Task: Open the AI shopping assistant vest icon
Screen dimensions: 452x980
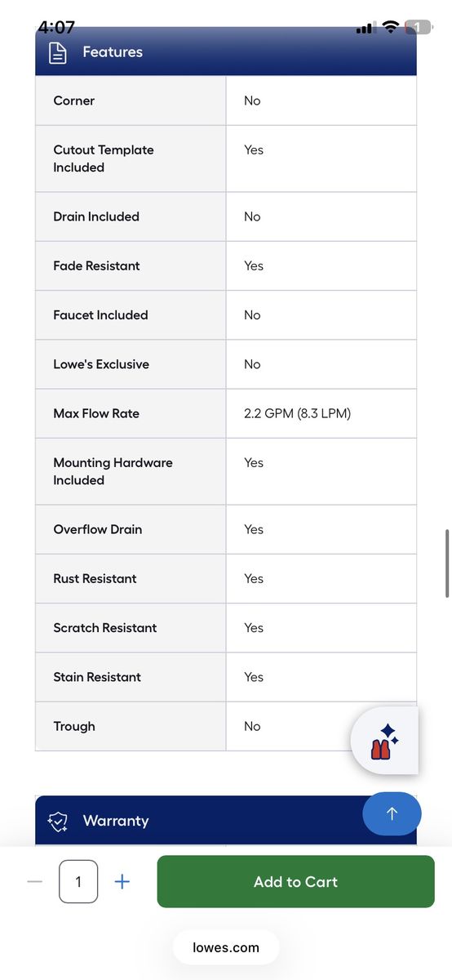Action: tap(384, 741)
